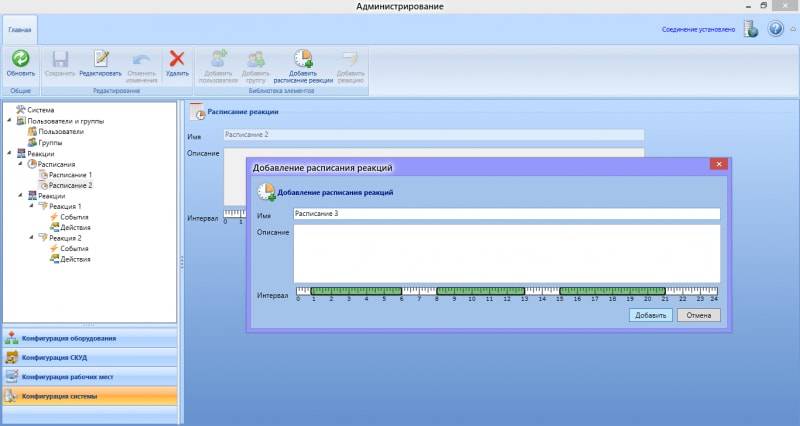Collapse the Пользователи и группы node

click(x=9, y=120)
